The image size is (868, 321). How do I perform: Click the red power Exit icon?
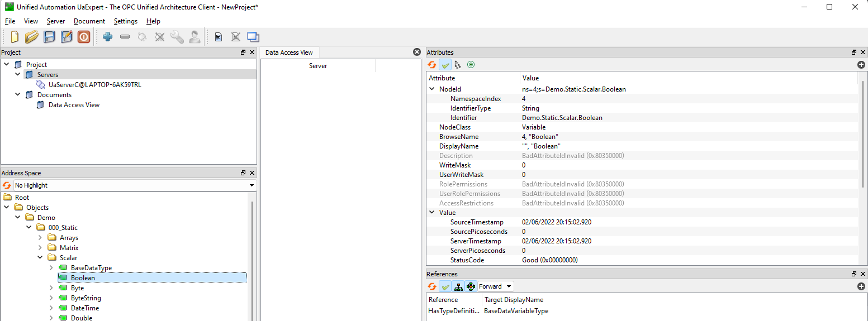click(x=84, y=37)
